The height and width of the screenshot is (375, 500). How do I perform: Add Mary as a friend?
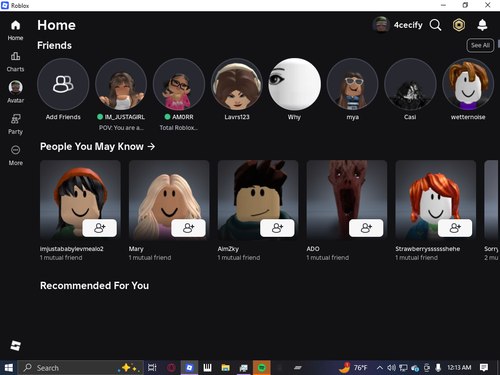tap(188, 228)
